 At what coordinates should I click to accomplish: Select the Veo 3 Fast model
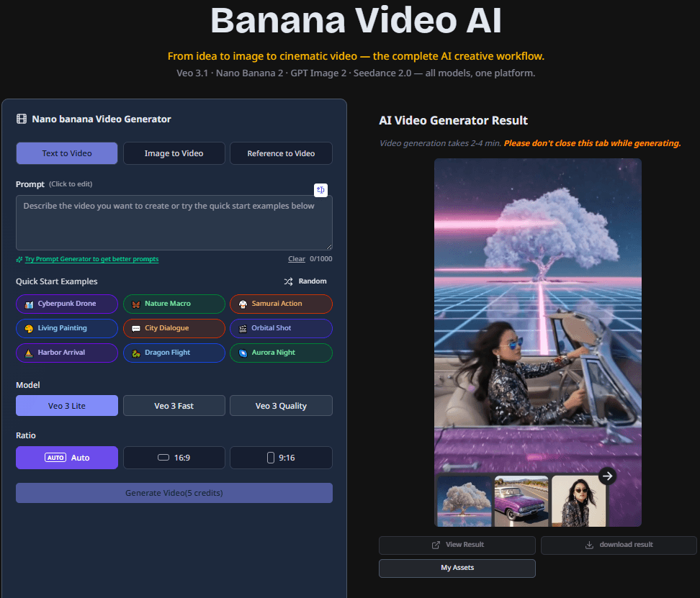(174, 406)
